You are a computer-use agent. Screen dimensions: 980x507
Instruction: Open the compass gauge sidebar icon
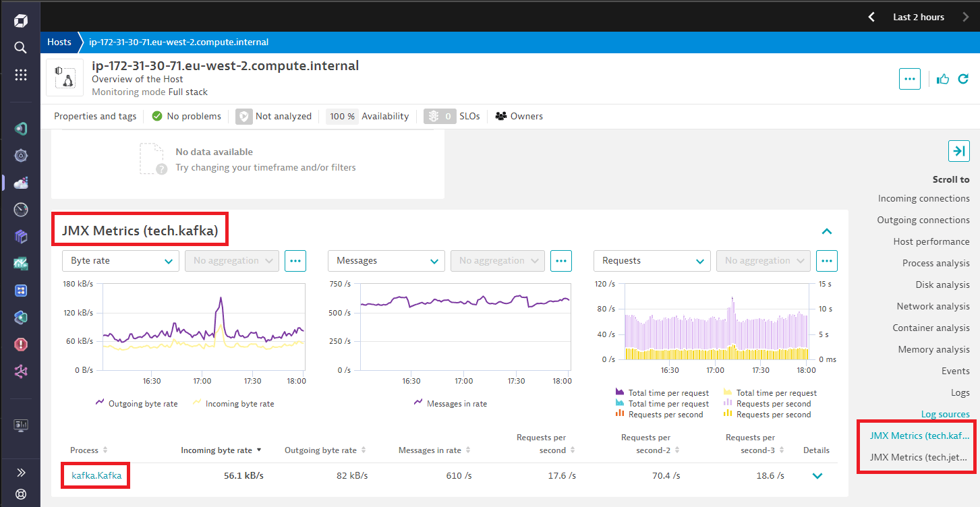coord(20,210)
